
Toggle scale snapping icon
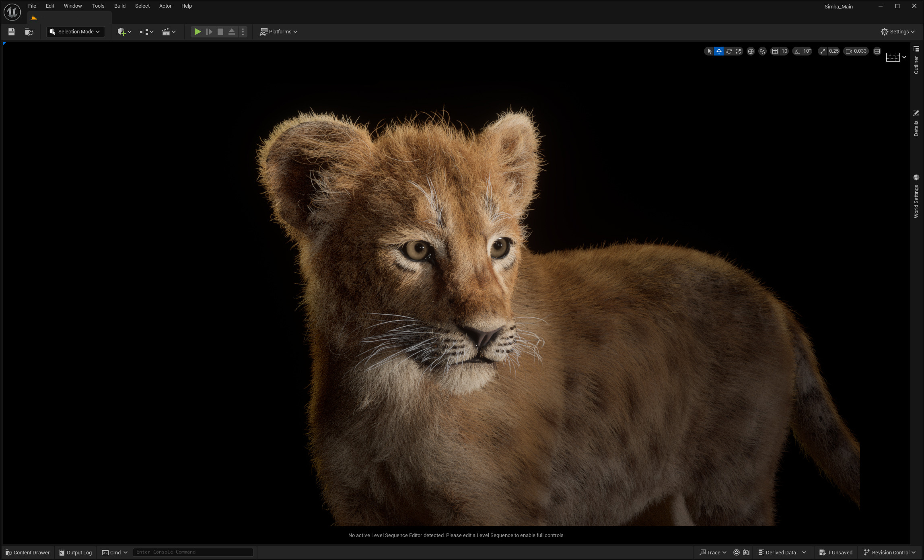tap(823, 51)
